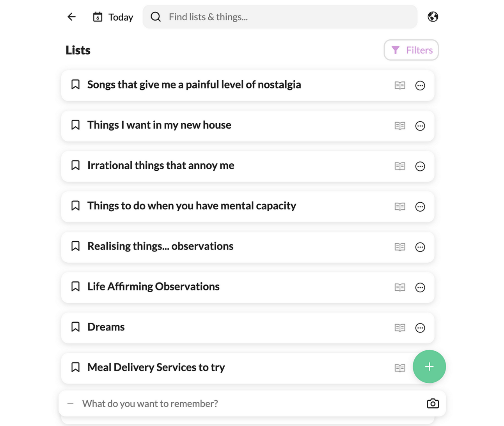This screenshot has height=426, width=504.
Task: Click the green plus add button
Action: (x=429, y=367)
